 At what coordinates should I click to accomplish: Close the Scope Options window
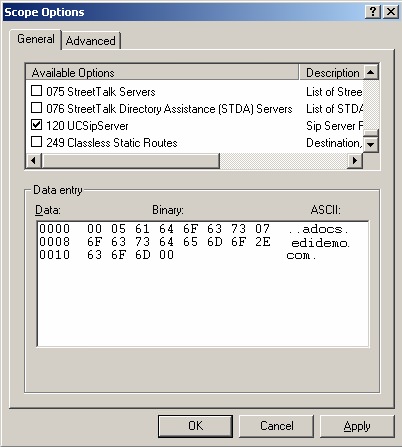tap(391, 12)
